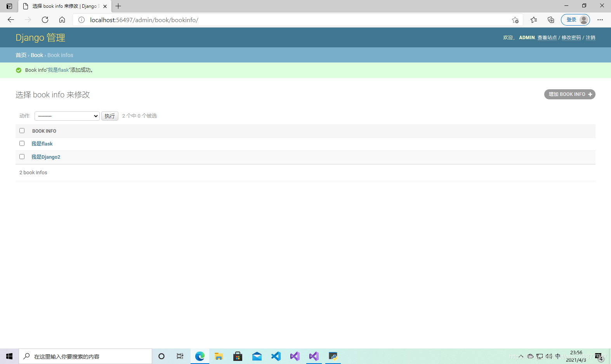This screenshot has width=611, height=364.
Task: Open Cortana from the taskbar
Action: pos(161,356)
